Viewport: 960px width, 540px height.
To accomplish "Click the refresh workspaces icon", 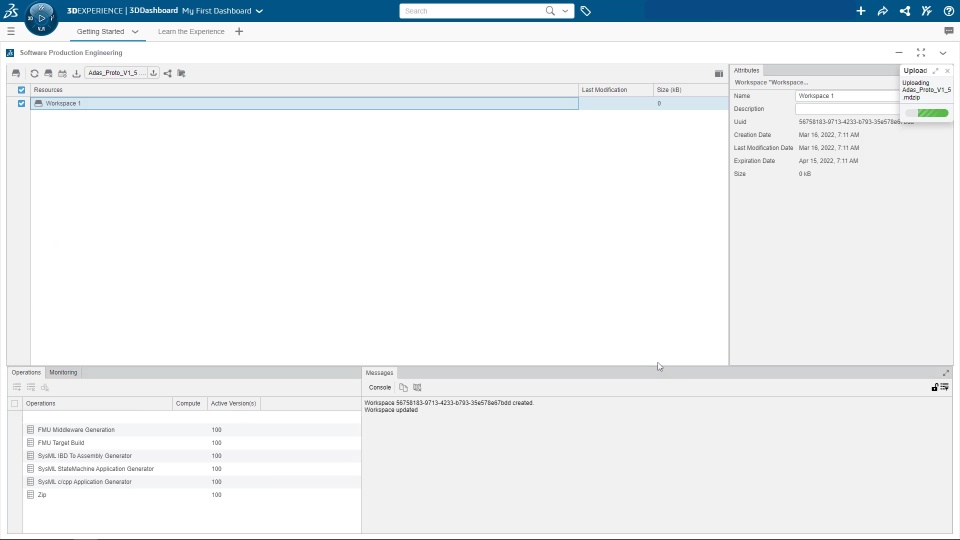I will click(x=34, y=73).
